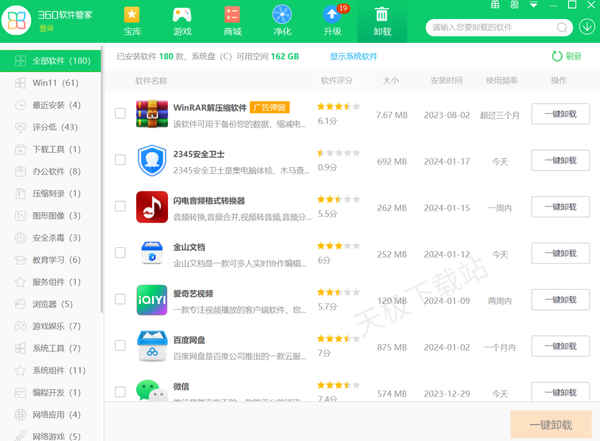600x441 pixels.
Task: Uninstall 闪电音频格式转换器 with 一键卸载
Action: pos(560,207)
